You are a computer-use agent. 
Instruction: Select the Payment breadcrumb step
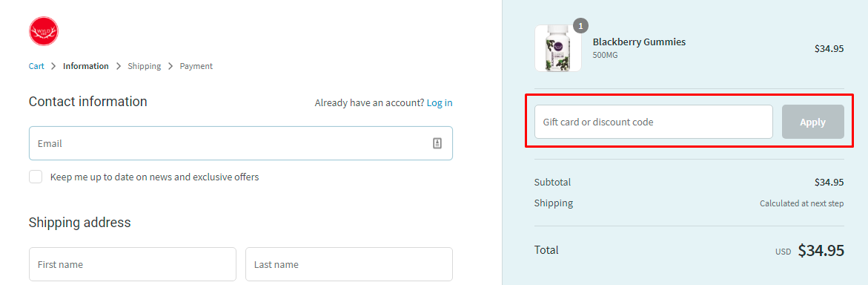click(x=196, y=66)
